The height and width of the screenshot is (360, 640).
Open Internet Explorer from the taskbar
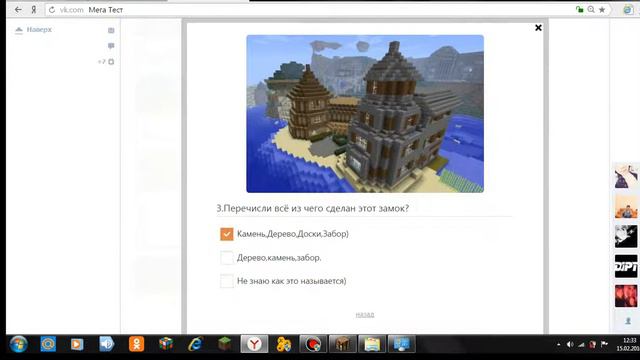tap(196, 344)
